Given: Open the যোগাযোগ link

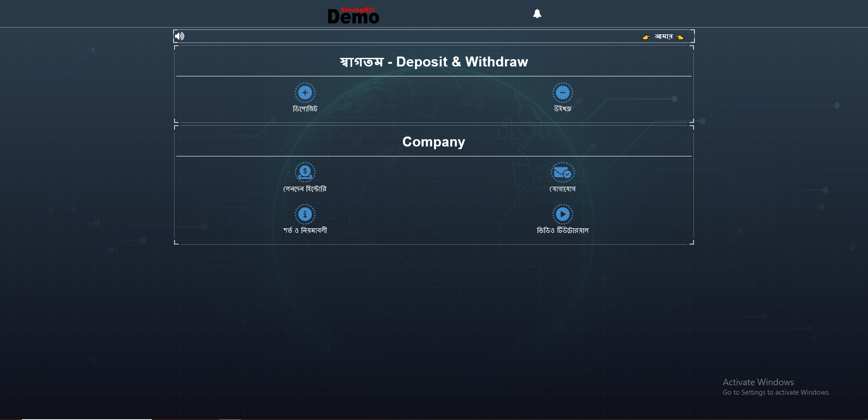Looking at the screenshot, I should pyautogui.click(x=562, y=189).
